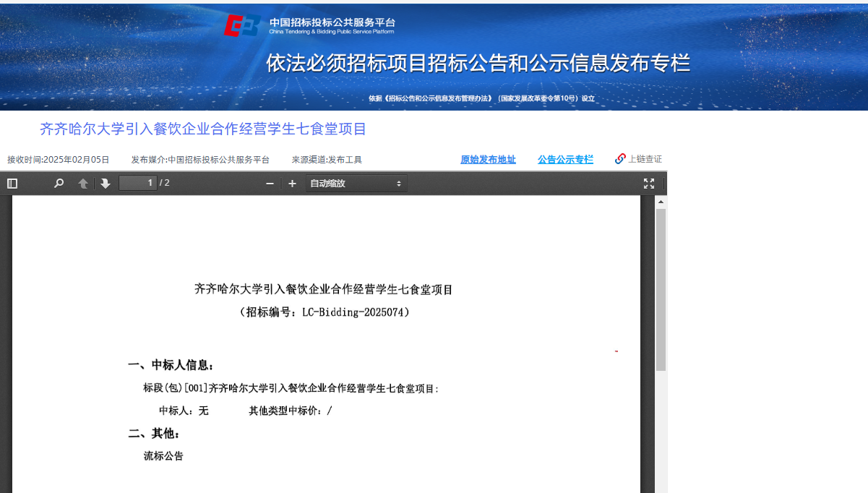Viewport: 868px width, 493px height.
Task: Click the page number input field
Action: [x=137, y=183]
